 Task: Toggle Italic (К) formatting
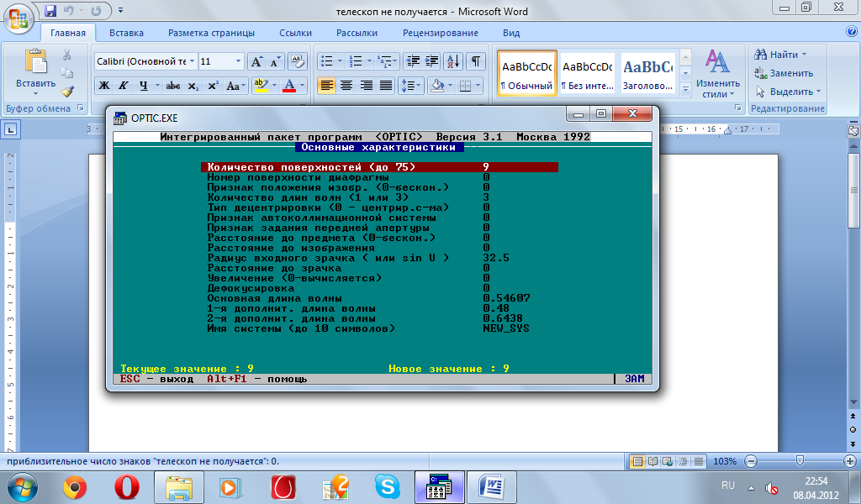click(124, 86)
